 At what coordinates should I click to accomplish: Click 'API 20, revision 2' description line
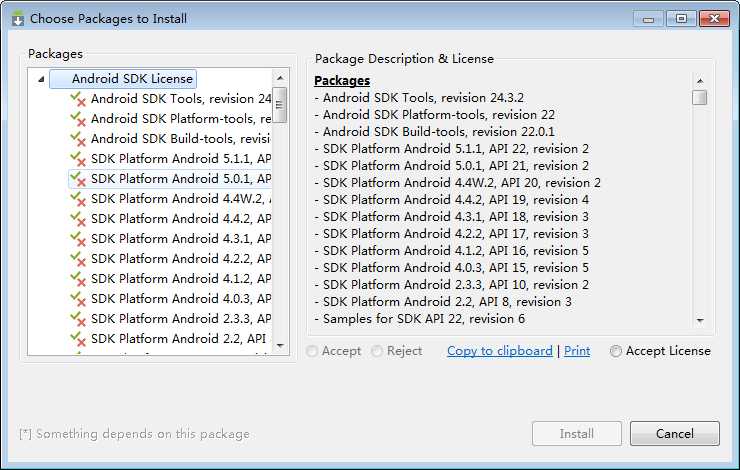click(x=457, y=183)
